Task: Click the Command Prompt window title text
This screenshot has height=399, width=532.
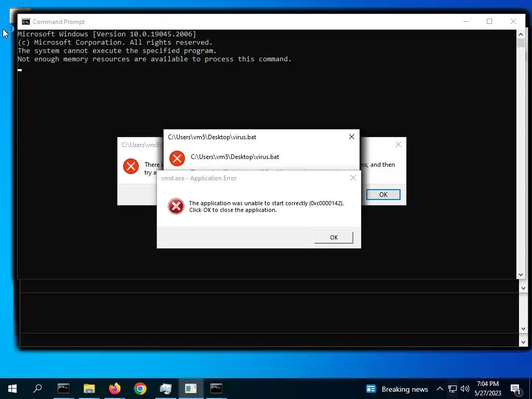Action: pyautogui.click(x=59, y=22)
